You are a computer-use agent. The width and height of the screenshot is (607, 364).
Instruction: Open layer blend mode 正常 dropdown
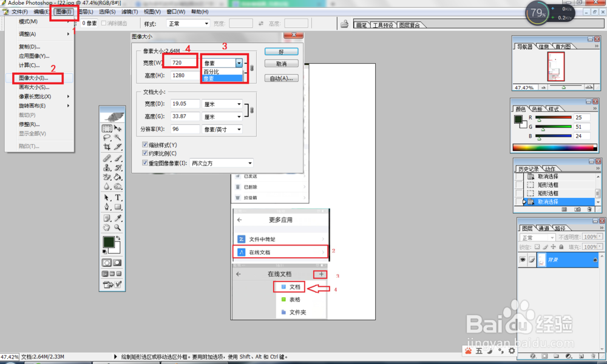(x=537, y=237)
